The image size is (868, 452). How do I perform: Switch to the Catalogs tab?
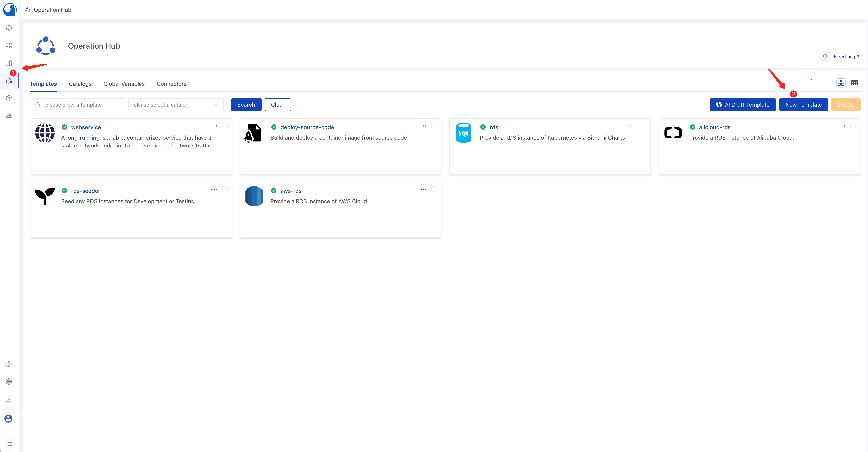pyautogui.click(x=80, y=84)
